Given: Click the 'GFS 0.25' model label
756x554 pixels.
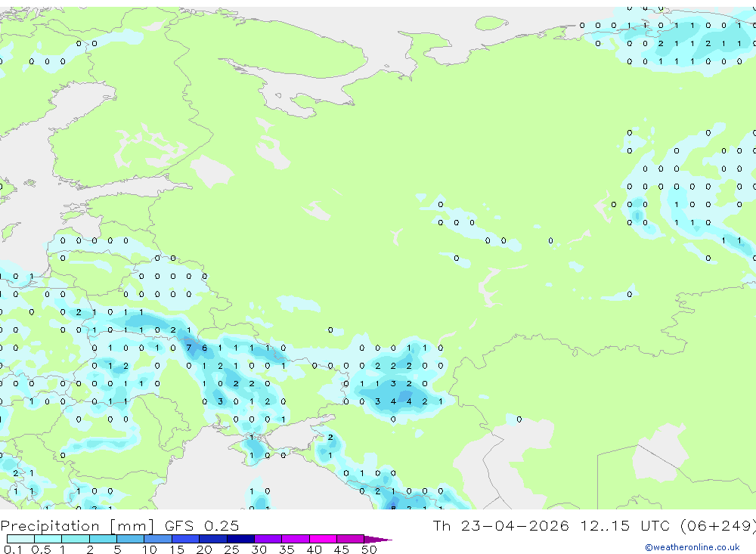Looking at the screenshot, I should point(202,525).
